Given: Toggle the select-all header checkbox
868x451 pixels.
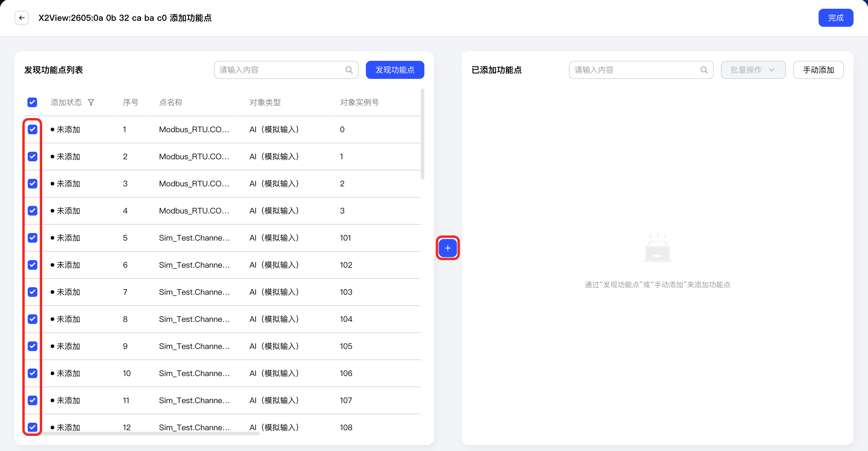Looking at the screenshot, I should tap(32, 102).
